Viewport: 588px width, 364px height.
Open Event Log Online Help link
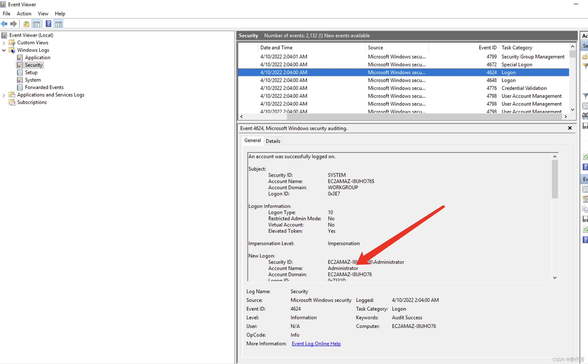tap(316, 343)
